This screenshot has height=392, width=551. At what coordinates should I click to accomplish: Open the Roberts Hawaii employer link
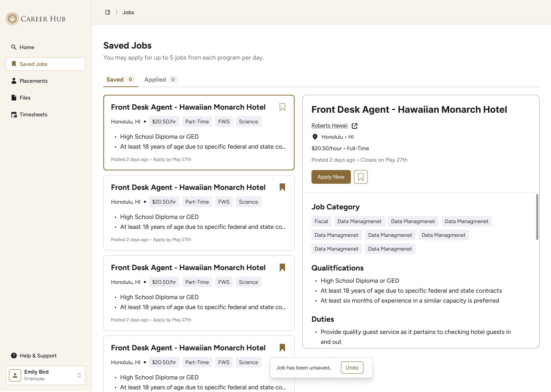pyautogui.click(x=329, y=126)
